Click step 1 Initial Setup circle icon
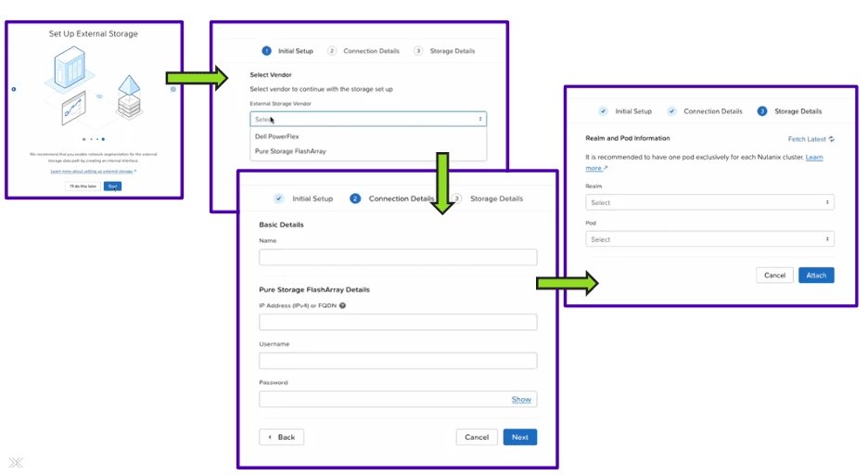868x475 pixels. (266, 51)
